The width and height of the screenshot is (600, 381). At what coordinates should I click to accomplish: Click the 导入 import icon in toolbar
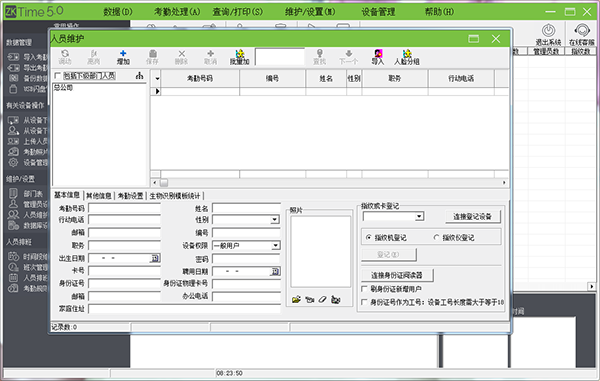[x=378, y=54]
